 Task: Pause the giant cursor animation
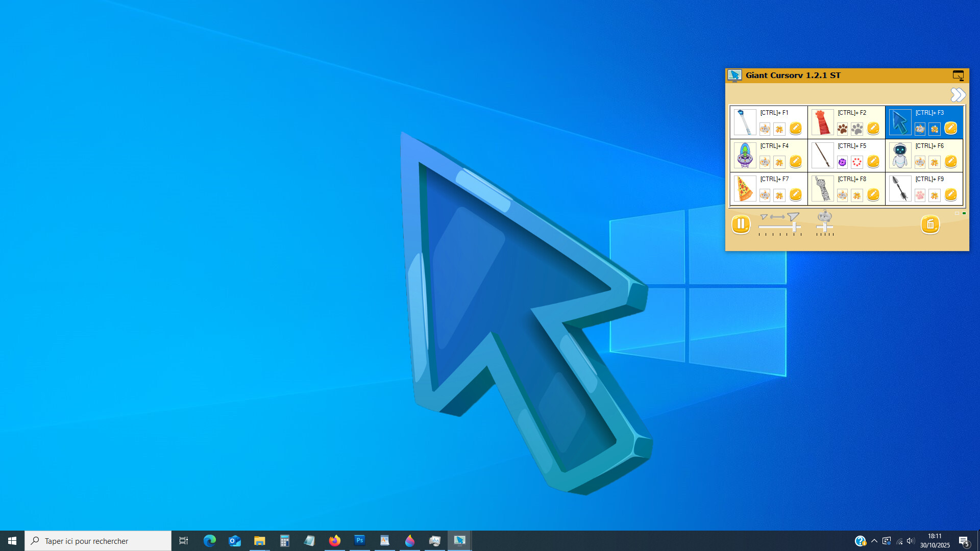click(741, 223)
